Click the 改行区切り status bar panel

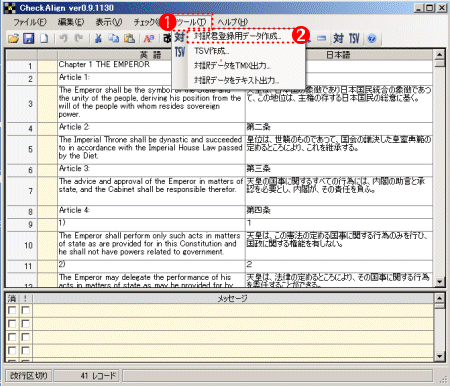point(28,376)
